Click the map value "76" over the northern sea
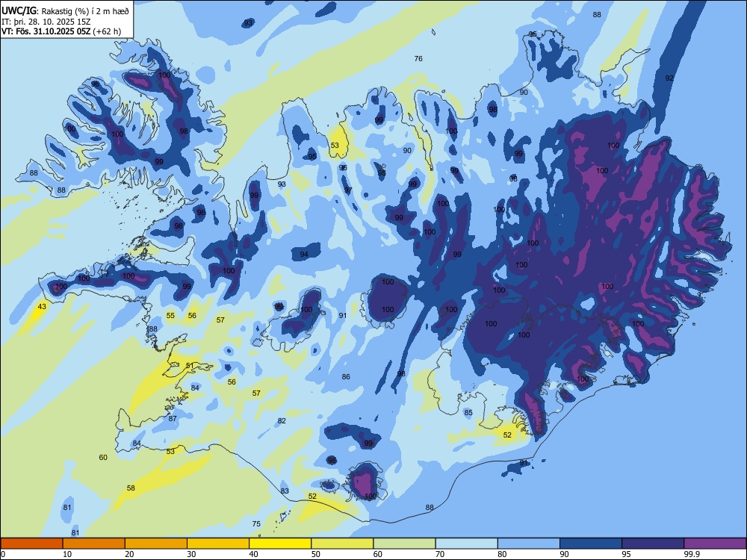This screenshot has height=560, width=747. (418, 58)
